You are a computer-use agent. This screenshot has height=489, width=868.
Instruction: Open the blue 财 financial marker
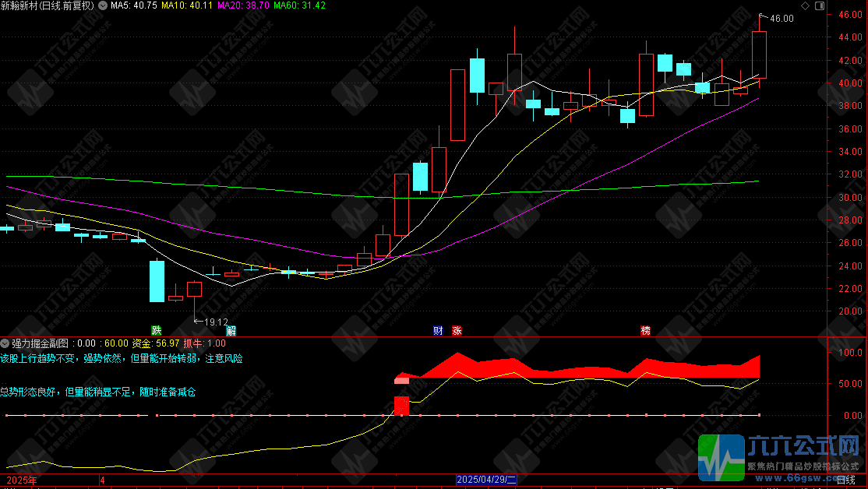click(x=438, y=330)
